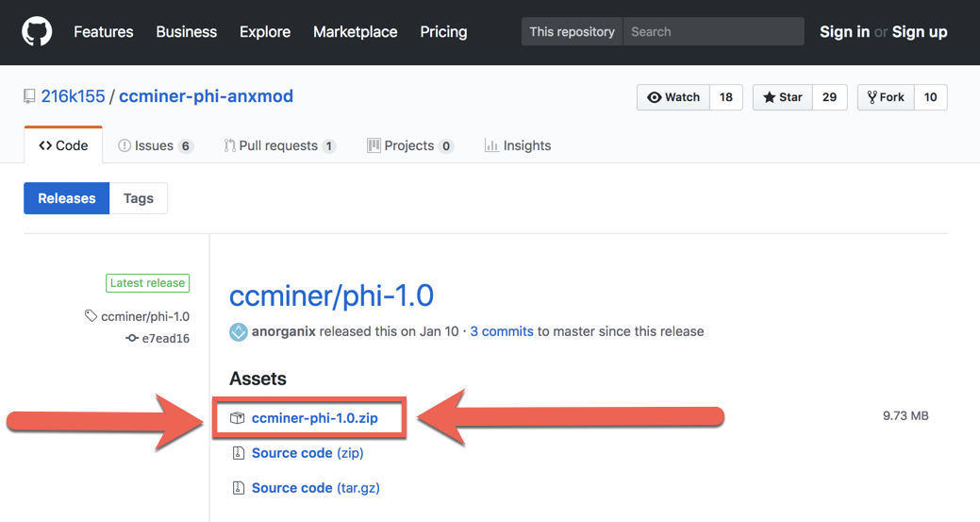
Task: Click the tag icon next to ccminer/phi-1.0
Action: (91, 316)
